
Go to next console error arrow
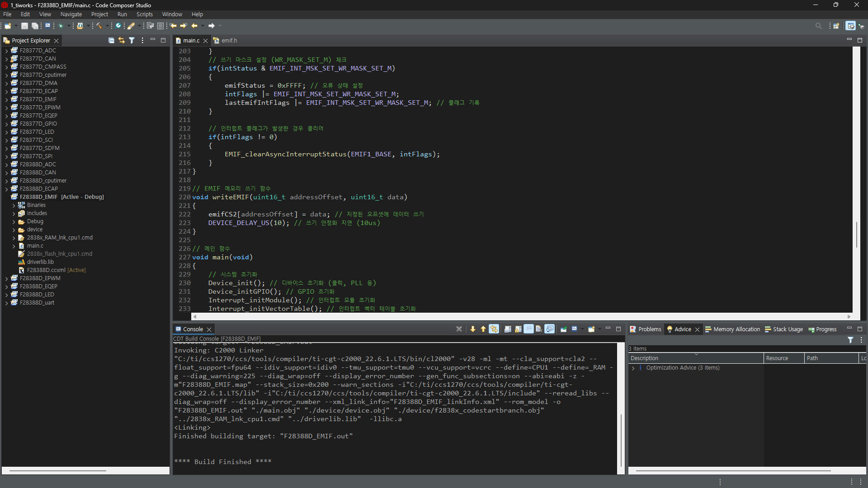(x=473, y=329)
